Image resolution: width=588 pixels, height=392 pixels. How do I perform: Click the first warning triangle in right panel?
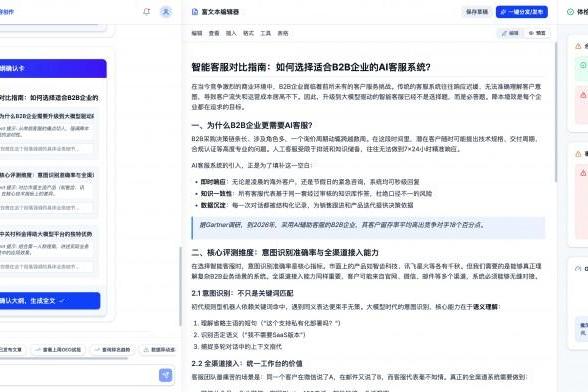coord(578,46)
